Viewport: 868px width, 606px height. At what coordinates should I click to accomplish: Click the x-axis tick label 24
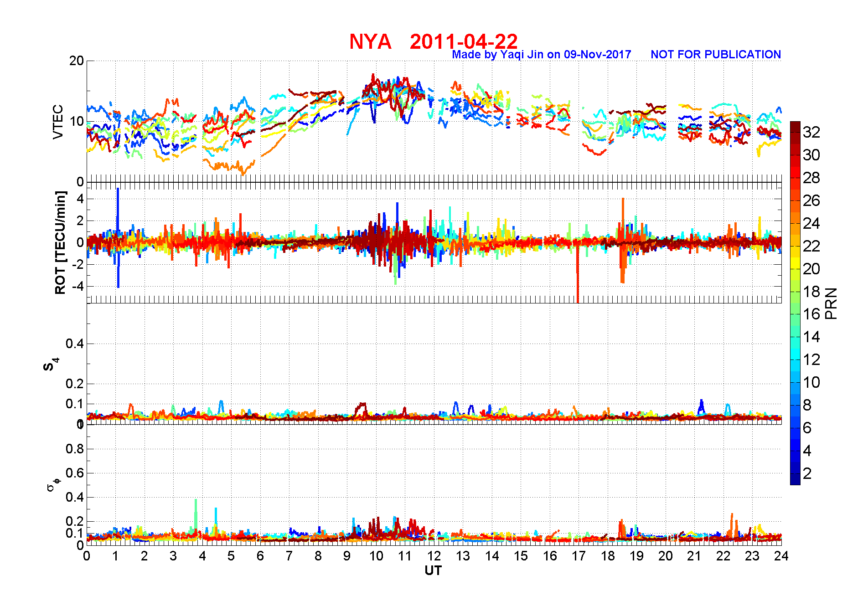coord(781,556)
